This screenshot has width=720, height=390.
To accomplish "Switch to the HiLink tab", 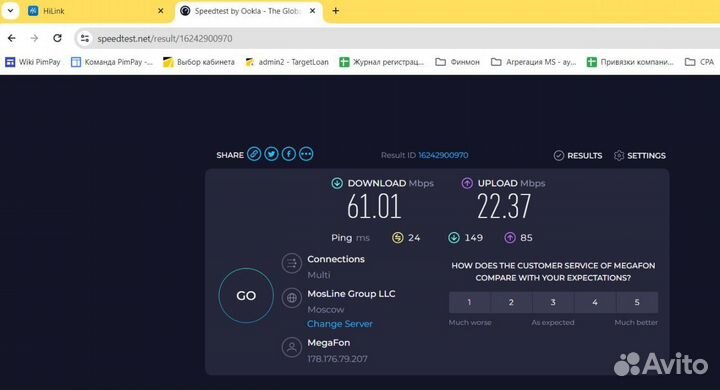I will point(95,11).
